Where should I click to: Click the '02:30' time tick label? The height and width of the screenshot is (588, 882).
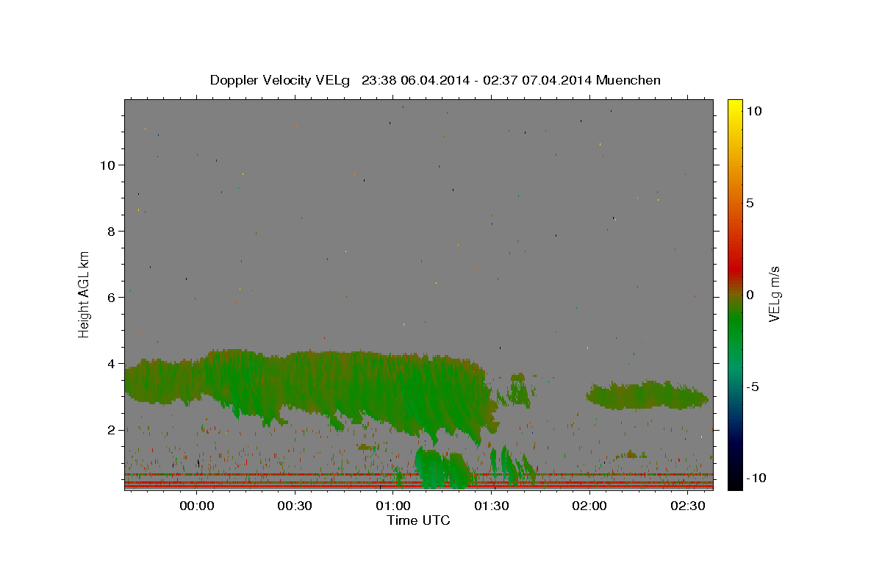click(x=687, y=506)
